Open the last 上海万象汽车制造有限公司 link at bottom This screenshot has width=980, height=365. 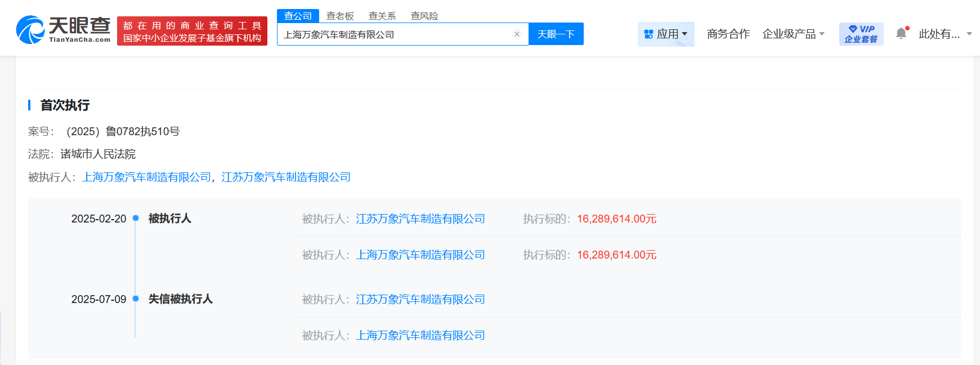click(x=420, y=335)
